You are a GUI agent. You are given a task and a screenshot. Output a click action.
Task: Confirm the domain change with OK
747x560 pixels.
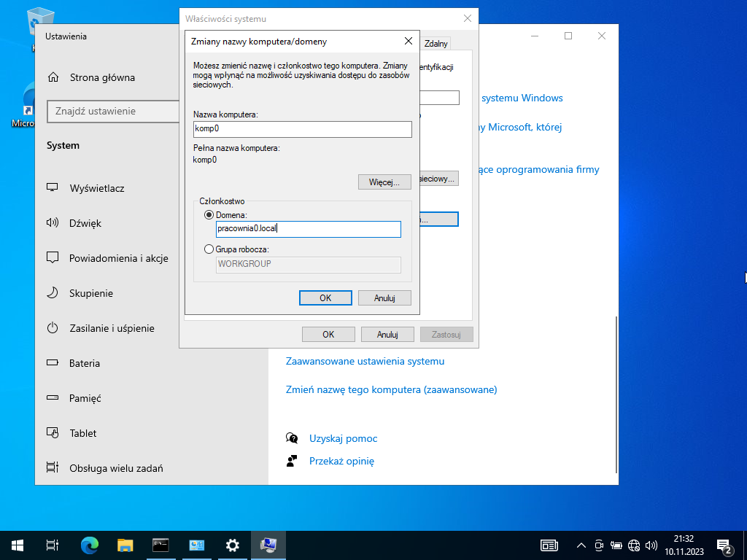click(x=325, y=297)
